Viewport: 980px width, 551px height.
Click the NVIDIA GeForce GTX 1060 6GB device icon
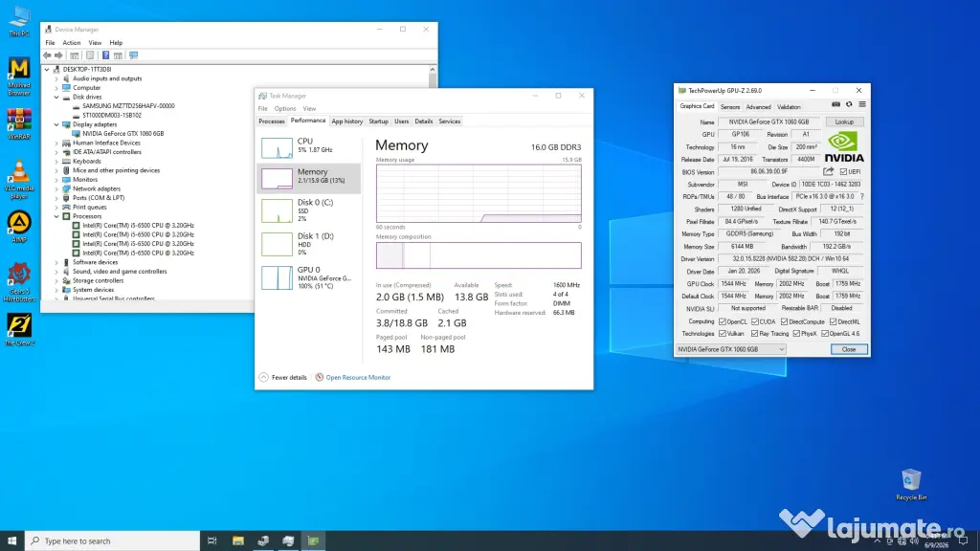pos(77,134)
